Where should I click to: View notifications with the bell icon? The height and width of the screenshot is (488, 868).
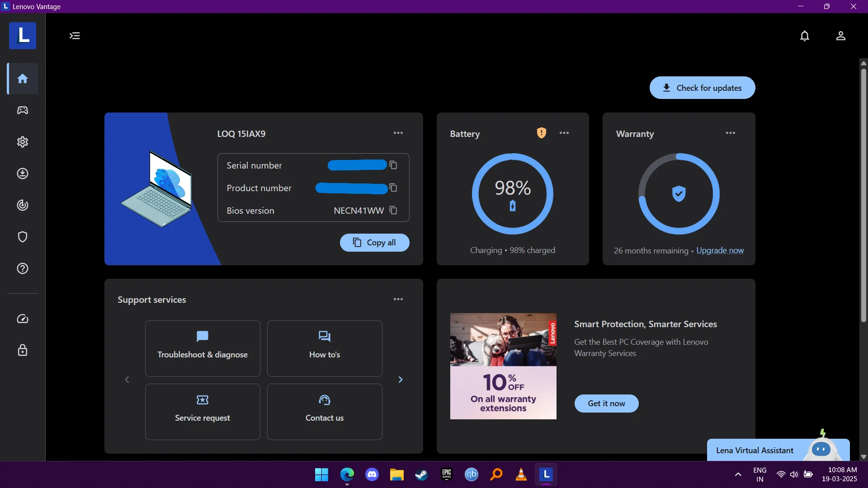[x=805, y=36]
